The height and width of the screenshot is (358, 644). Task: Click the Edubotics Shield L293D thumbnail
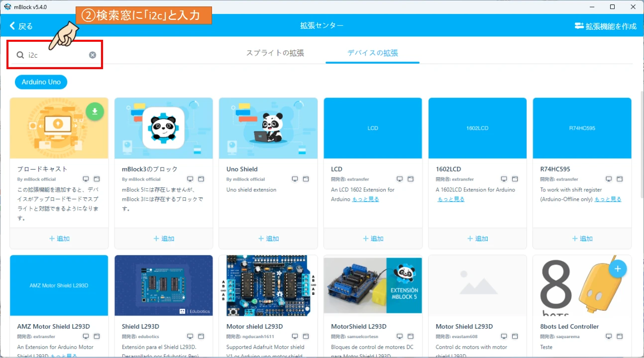tap(164, 285)
